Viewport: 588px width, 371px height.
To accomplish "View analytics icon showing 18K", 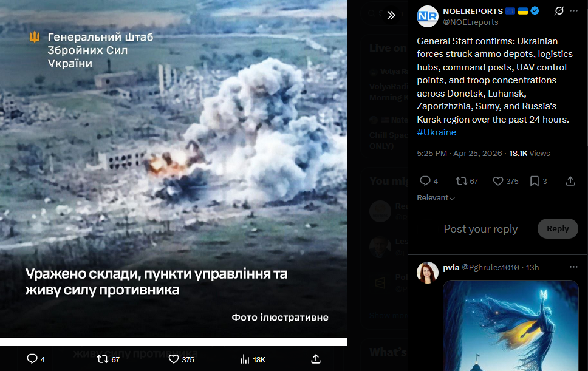I will [245, 359].
